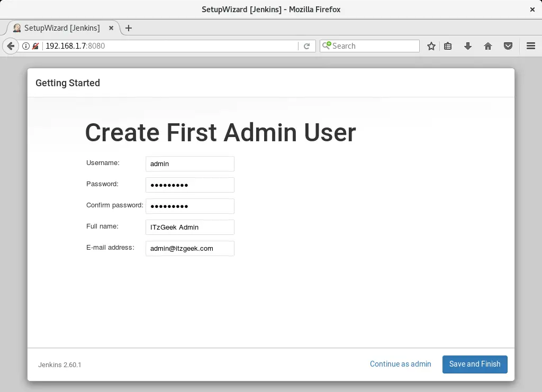Click the E-mail address field
Image resolution: width=542 pixels, height=392 pixels.
coord(190,248)
